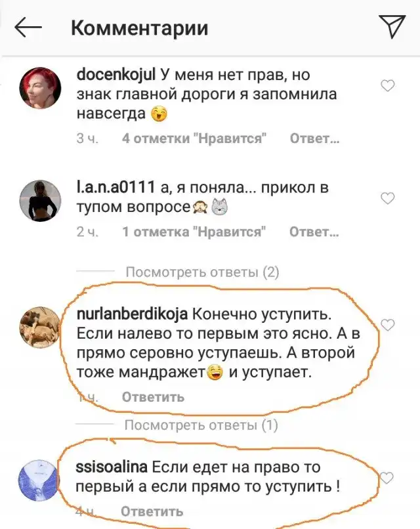The width and height of the screenshot is (420, 529).
Task: Open nurlanberdikoja's profile avatar
Action: pyautogui.click(x=41, y=325)
